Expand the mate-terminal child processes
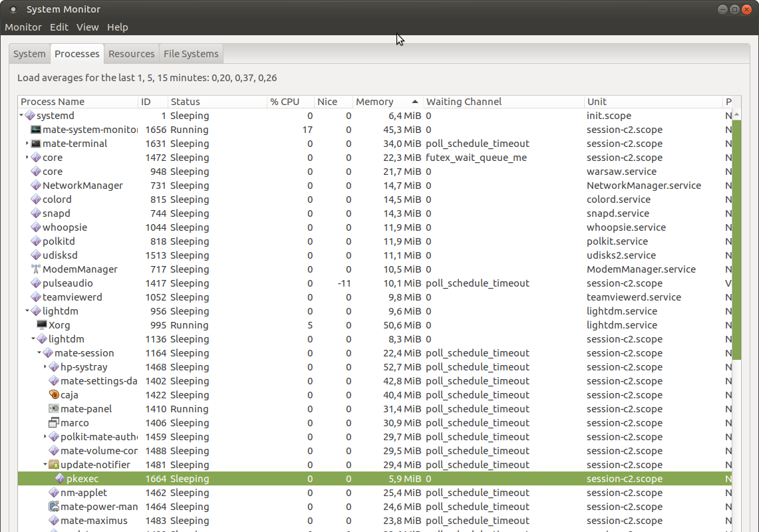 [27, 143]
